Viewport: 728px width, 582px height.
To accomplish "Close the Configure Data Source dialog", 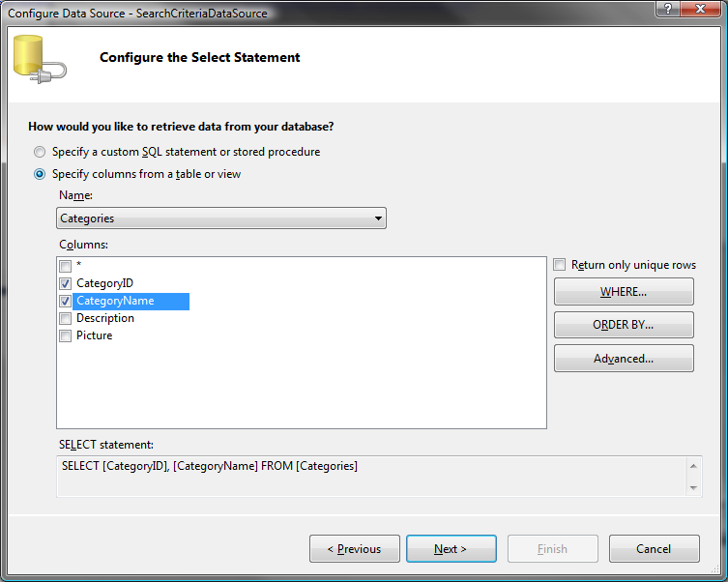I will pos(701,9).
